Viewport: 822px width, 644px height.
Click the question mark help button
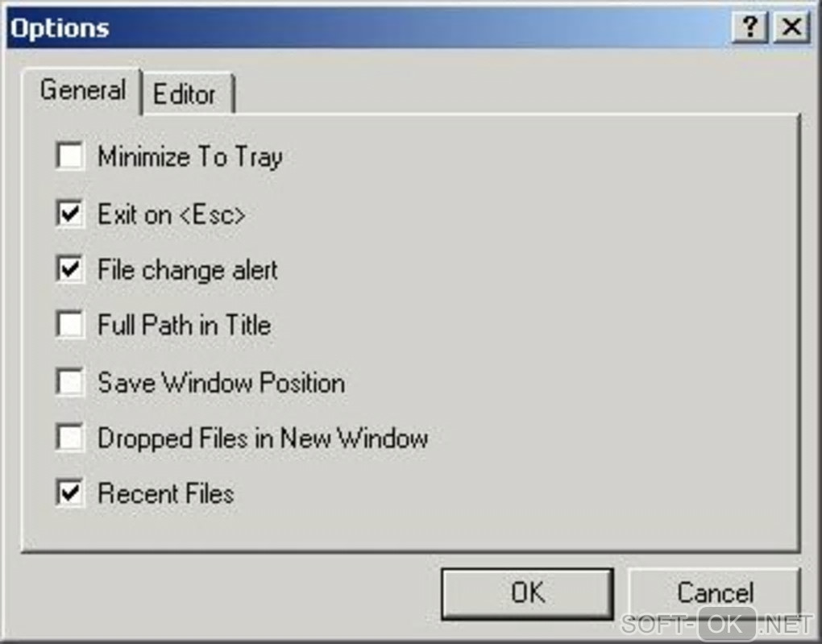(749, 28)
